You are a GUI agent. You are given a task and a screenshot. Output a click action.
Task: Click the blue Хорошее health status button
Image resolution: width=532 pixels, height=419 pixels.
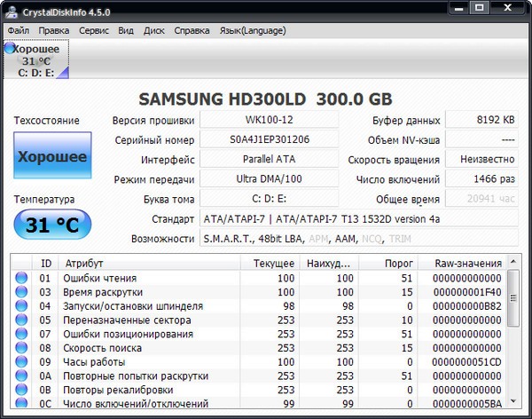click(x=52, y=155)
